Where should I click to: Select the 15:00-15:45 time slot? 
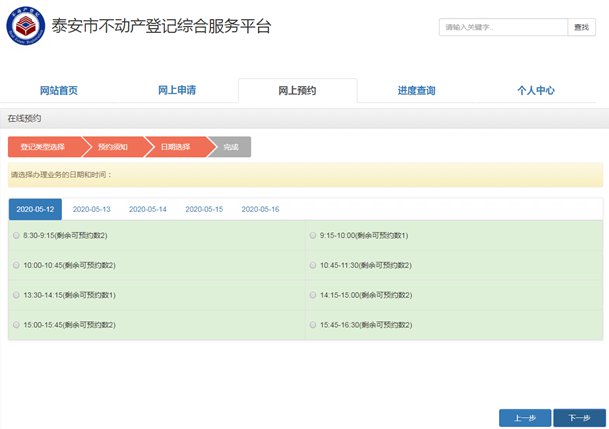16,325
